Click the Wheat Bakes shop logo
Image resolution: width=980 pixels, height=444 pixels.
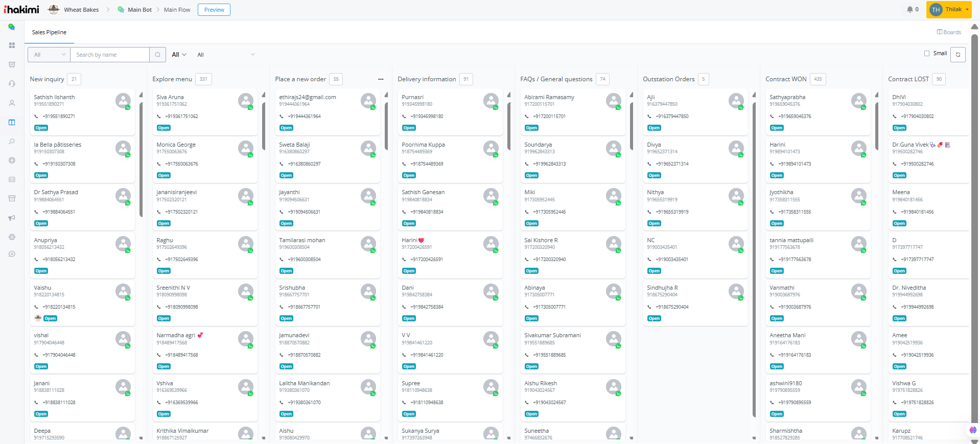click(x=54, y=9)
